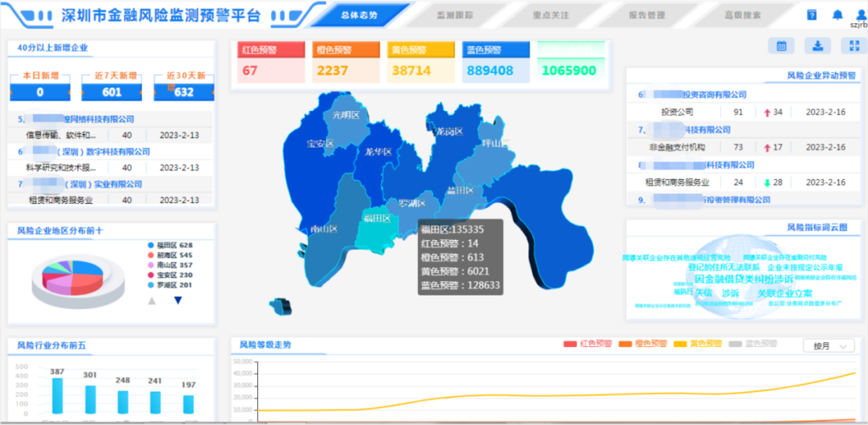Click the bar labeled 197
This screenshot has width=868, height=425.
tap(189, 405)
